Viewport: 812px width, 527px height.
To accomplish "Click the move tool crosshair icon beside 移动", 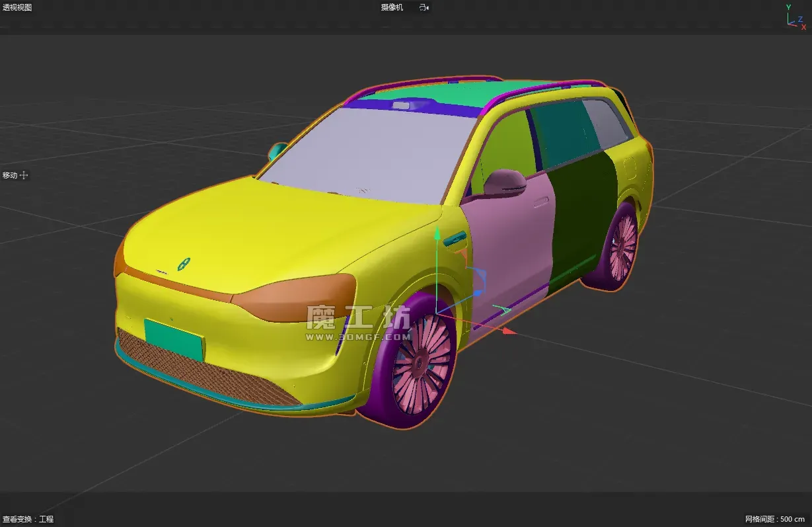I will tap(24, 175).
